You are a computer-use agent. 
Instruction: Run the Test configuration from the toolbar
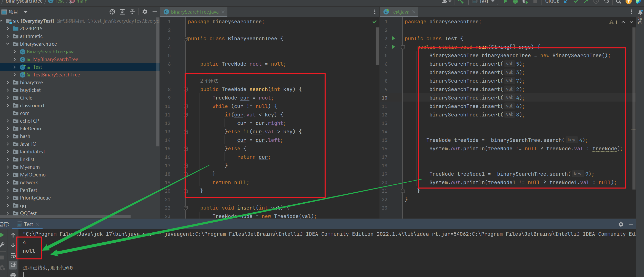coord(505,2)
